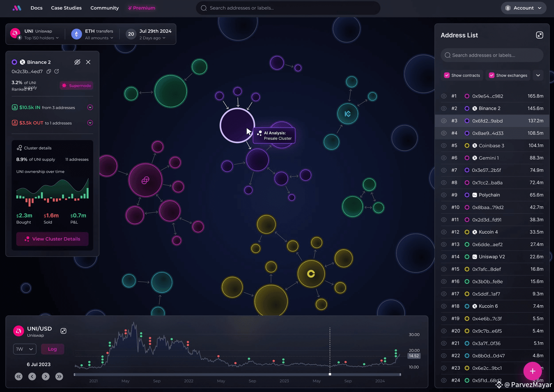Toggle visibility eye for Gemini 1 row

tap(444, 158)
